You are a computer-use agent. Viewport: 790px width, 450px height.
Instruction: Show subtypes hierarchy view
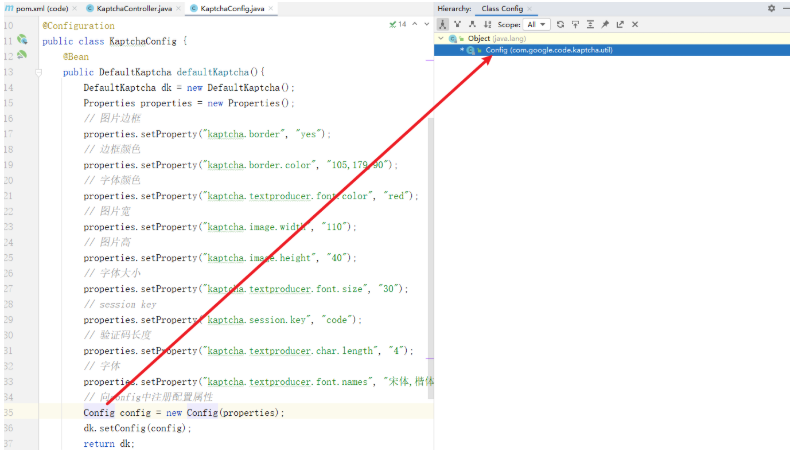pyautogui.click(x=472, y=24)
